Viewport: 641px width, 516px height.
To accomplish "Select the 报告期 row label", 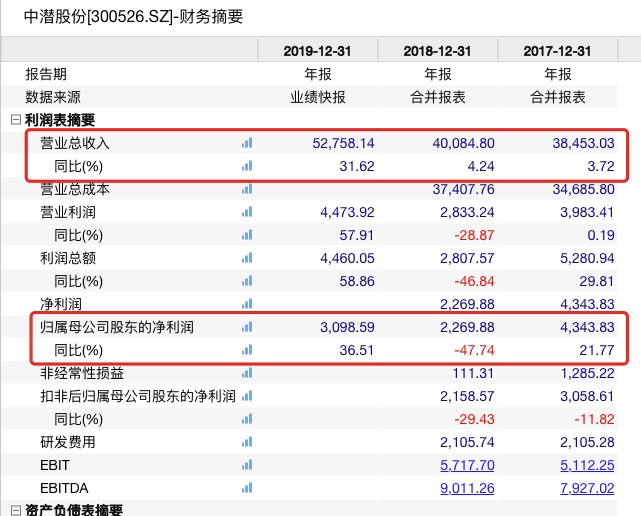I will point(46,74).
